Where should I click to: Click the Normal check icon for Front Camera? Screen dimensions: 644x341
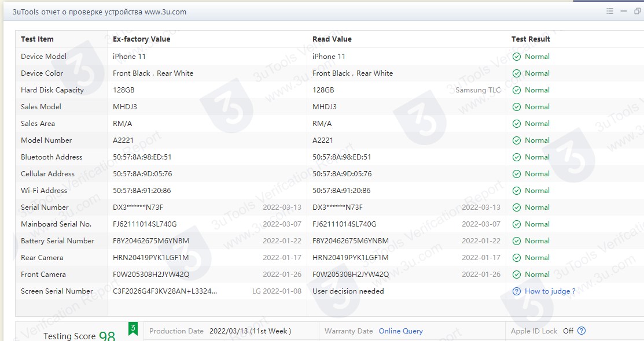point(517,275)
